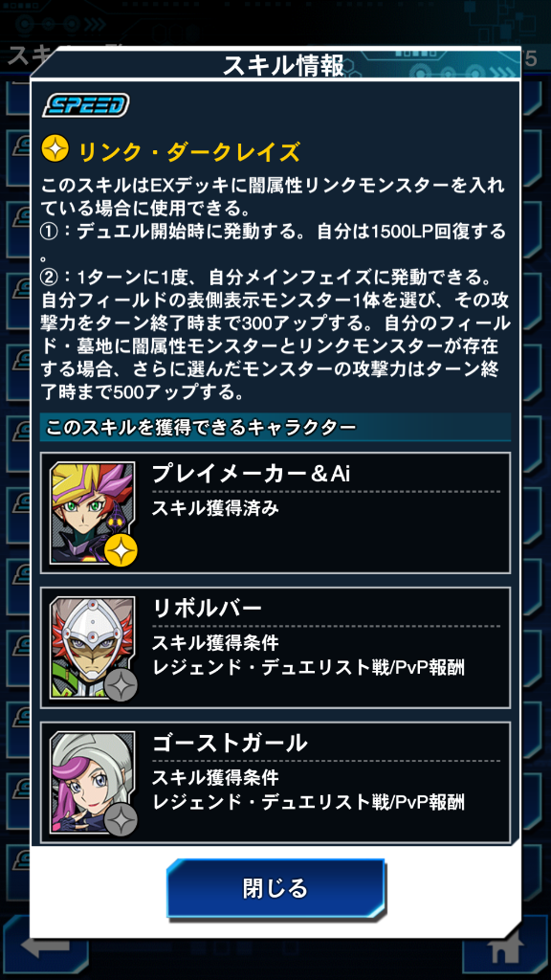Tap the SPEED duel badge icon
Viewport: 551px width, 980px height.
(85, 105)
